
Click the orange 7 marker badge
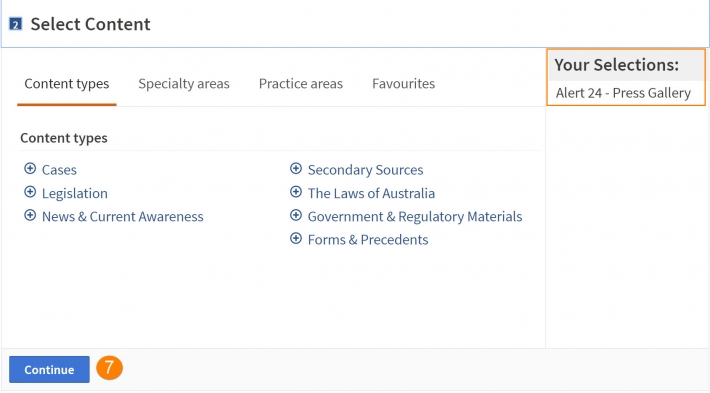109,368
